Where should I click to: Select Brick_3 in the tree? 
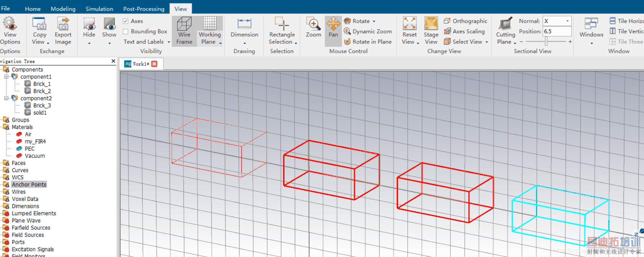pyautogui.click(x=42, y=105)
